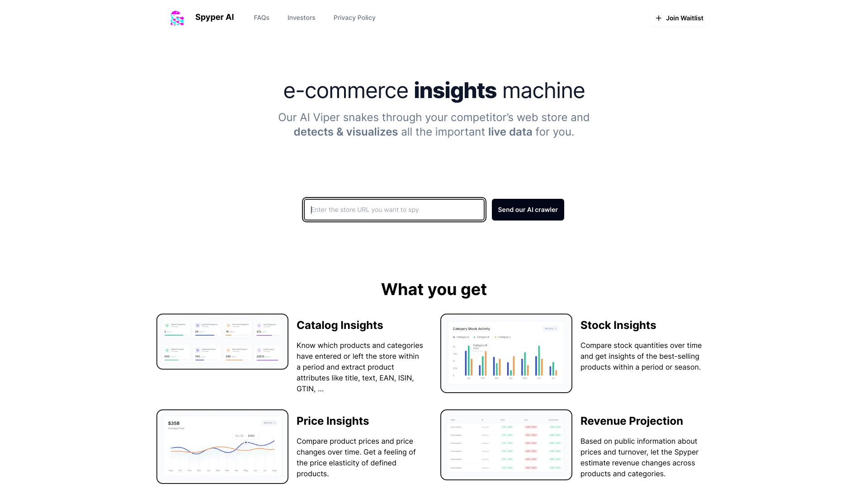Click Send our AI crawler button
The height and width of the screenshot is (488, 868).
pyautogui.click(x=528, y=209)
